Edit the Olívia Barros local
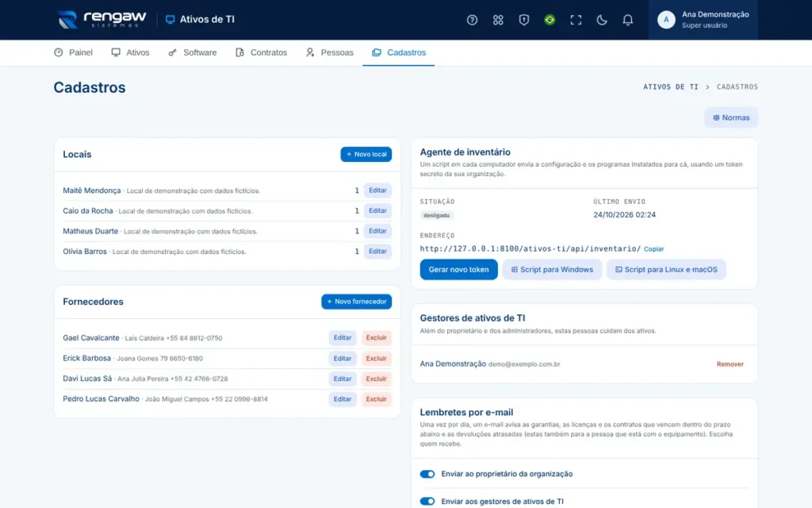Image resolution: width=812 pixels, height=508 pixels. click(377, 251)
